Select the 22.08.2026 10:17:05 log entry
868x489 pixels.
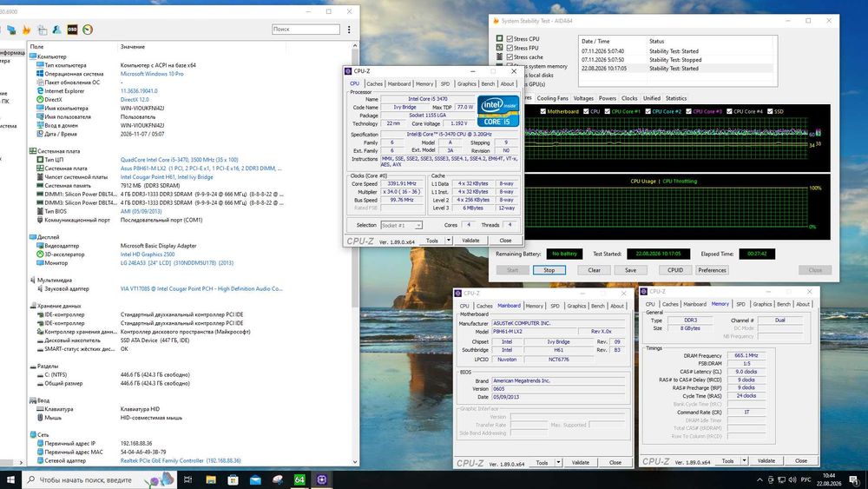(675, 69)
